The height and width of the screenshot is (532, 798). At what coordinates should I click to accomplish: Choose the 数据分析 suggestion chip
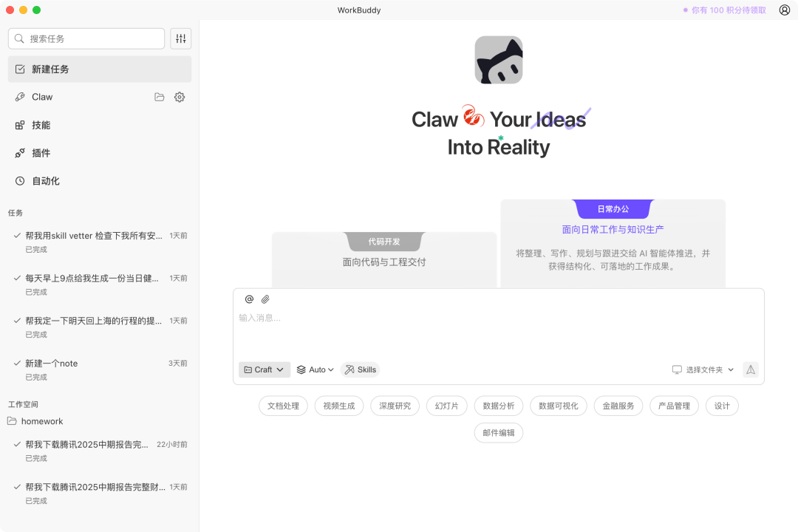[499, 406]
